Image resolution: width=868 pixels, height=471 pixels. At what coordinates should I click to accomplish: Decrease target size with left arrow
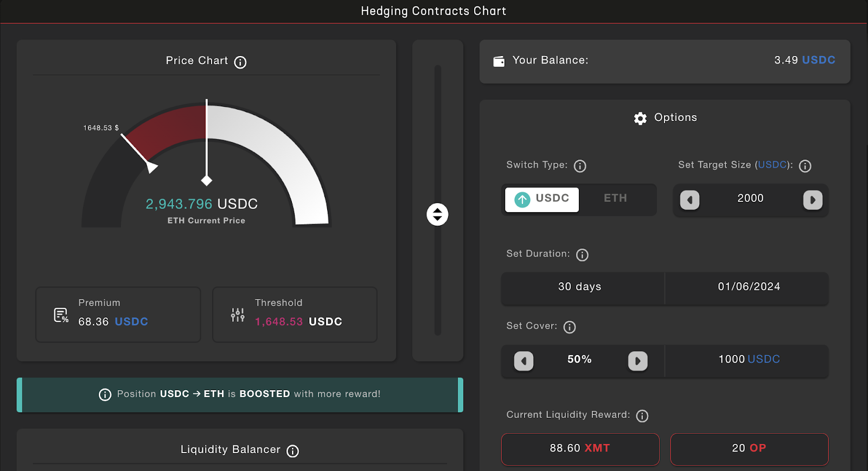pyautogui.click(x=690, y=200)
